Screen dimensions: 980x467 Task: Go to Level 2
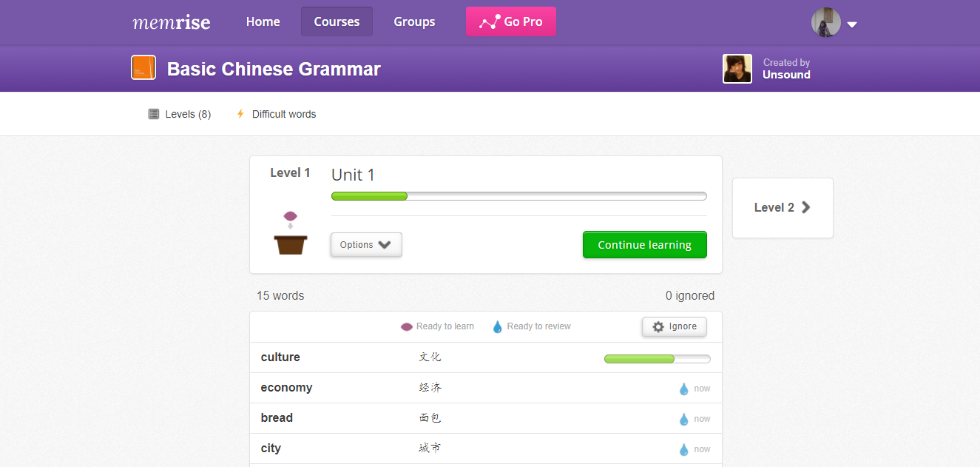(783, 208)
